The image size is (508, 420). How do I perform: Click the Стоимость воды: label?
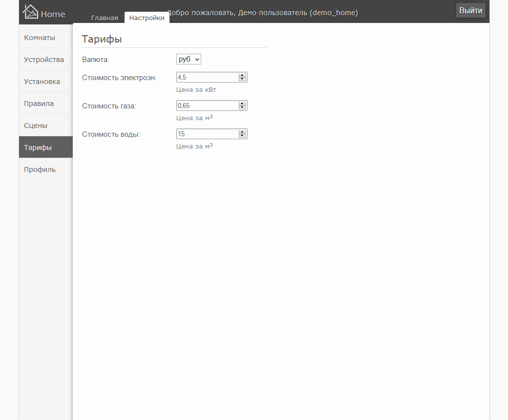(111, 134)
